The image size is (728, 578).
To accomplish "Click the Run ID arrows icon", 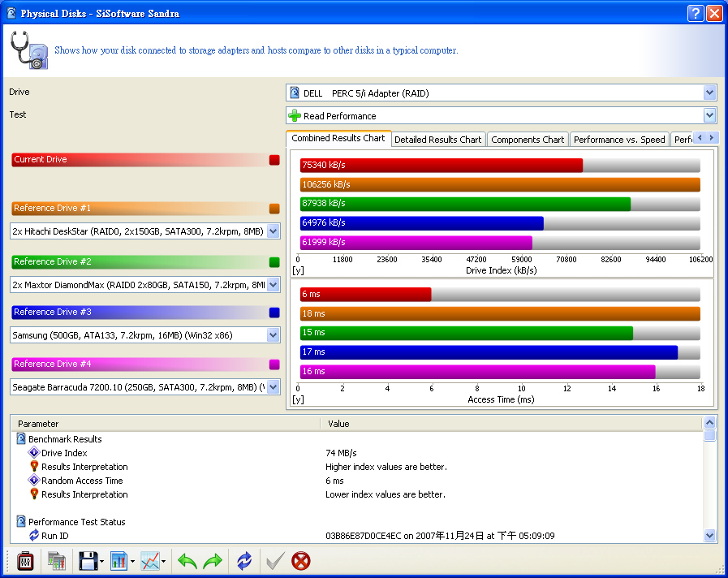I will click(34, 535).
